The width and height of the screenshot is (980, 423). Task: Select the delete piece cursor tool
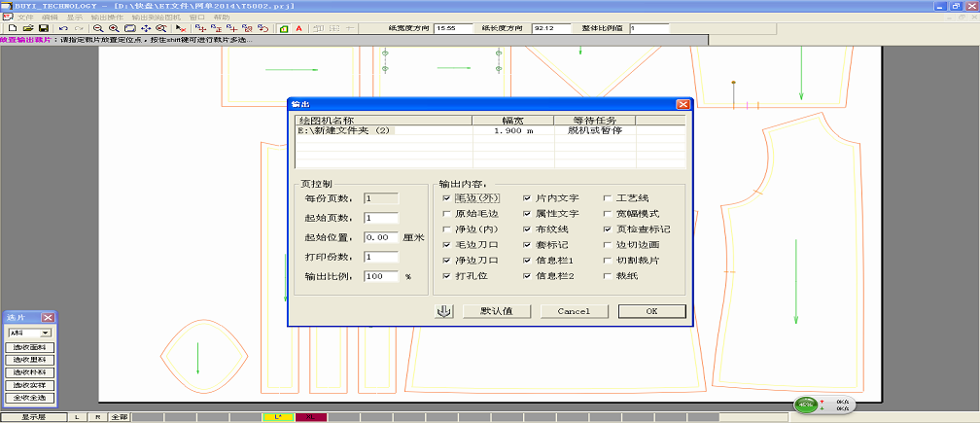181,29
